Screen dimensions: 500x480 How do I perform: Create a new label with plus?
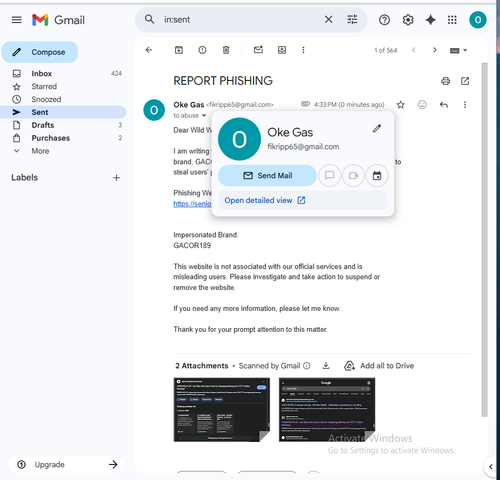[x=116, y=178]
